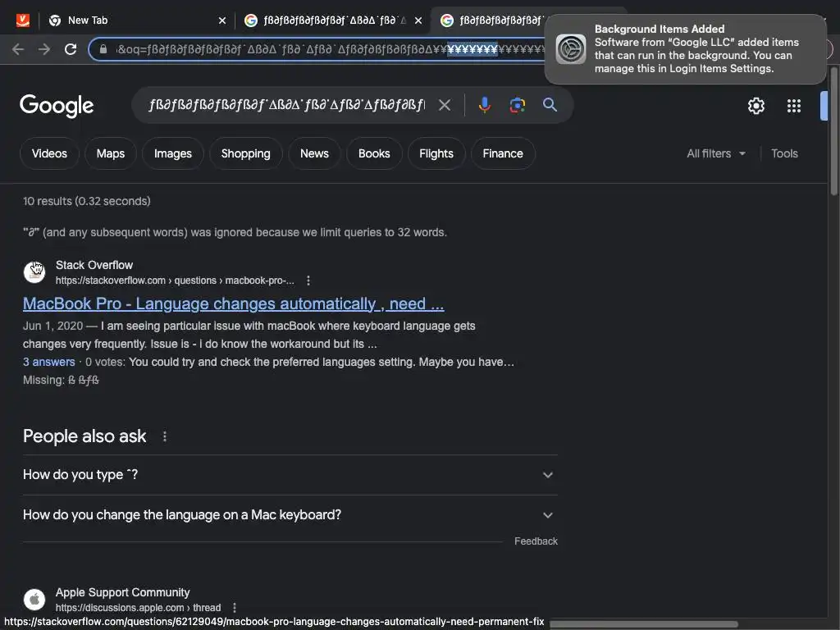Image resolution: width=840 pixels, height=630 pixels.
Task: Click the leftmost pinned tab icon
Action: coord(22,21)
